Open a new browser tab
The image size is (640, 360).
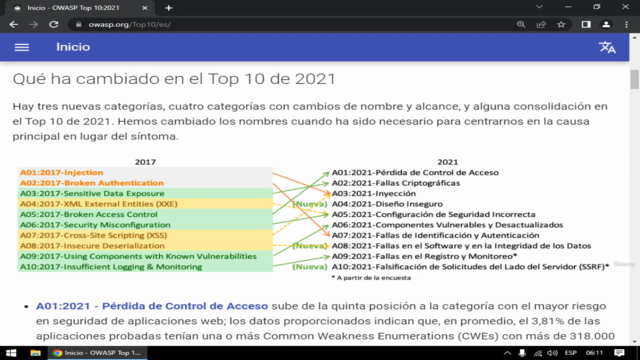(169, 8)
